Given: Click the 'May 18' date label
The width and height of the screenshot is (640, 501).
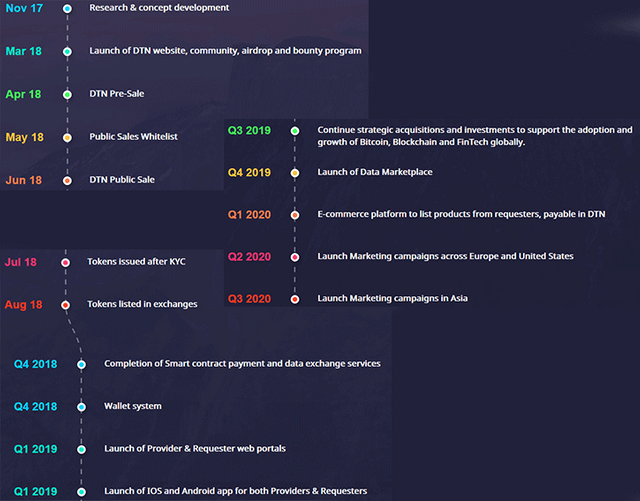Looking at the screenshot, I should [24, 137].
